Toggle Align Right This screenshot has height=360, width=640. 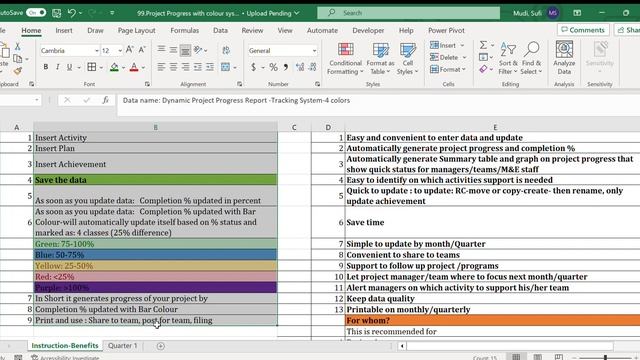pos(185,67)
